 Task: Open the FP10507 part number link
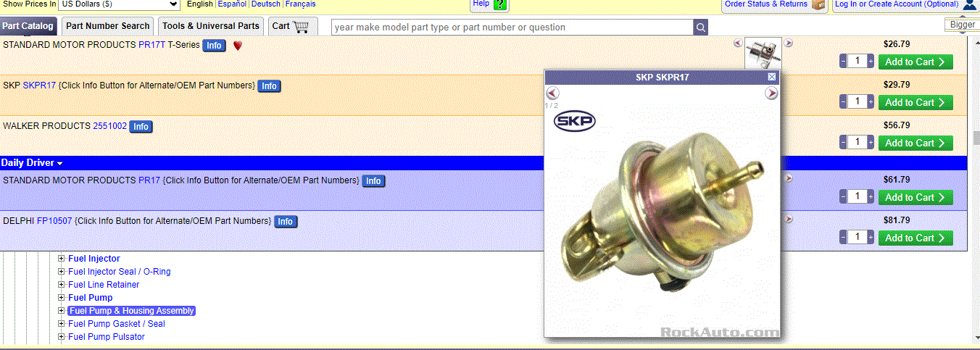pos(54,221)
